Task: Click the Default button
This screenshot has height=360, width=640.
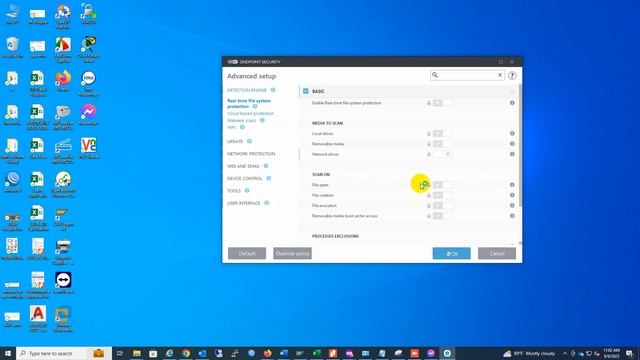Action: click(x=247, y=253)
